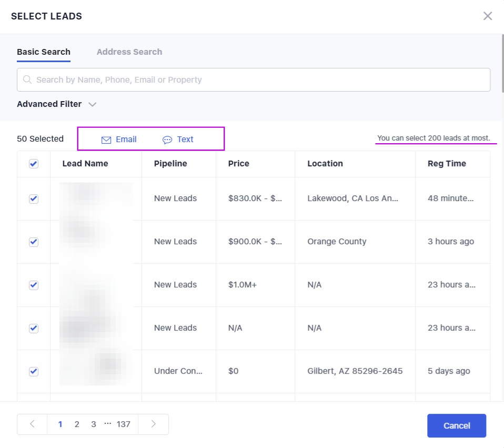Go to page 2 of leads
504x448 pixels.
[x=77, y=424]
